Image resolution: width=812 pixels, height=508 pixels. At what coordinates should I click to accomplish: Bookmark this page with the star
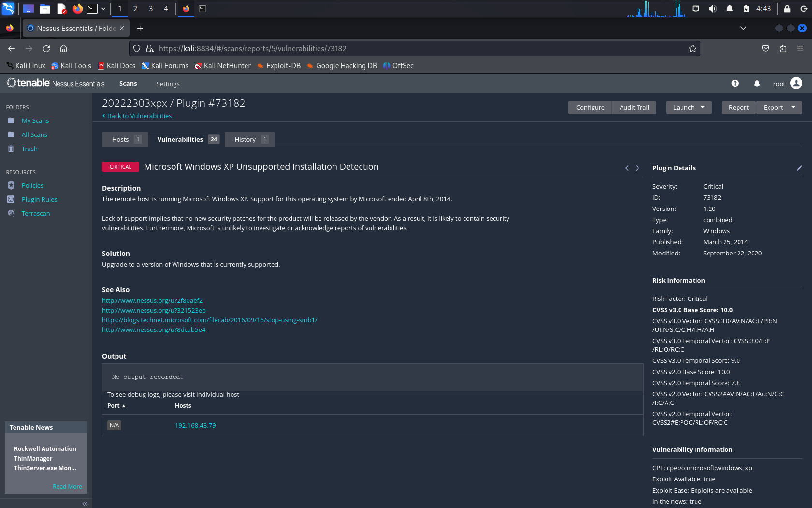point(692,48)
